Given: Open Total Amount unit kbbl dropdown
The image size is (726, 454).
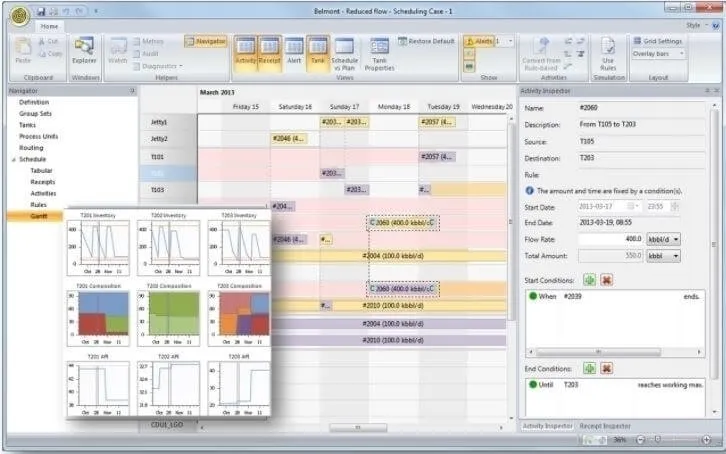Looking at the screenshot, I should (x=663, y=256).
